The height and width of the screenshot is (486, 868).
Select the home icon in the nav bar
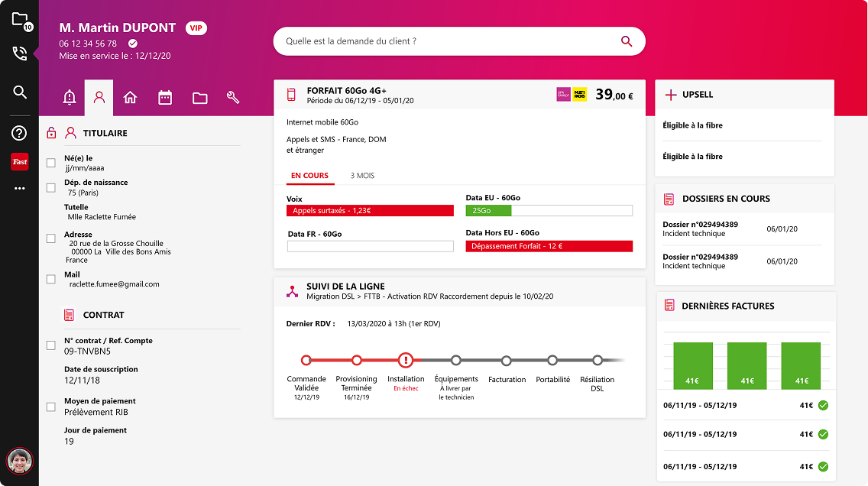point(130,97)
